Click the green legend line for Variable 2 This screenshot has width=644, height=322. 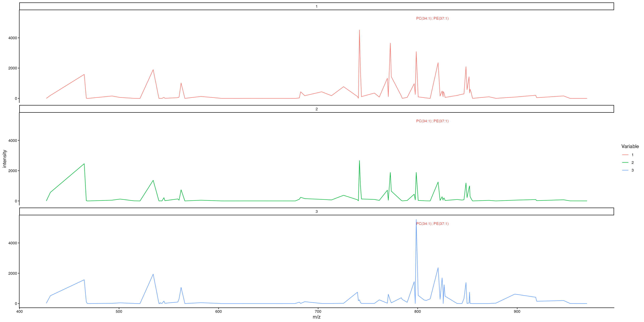625,163
